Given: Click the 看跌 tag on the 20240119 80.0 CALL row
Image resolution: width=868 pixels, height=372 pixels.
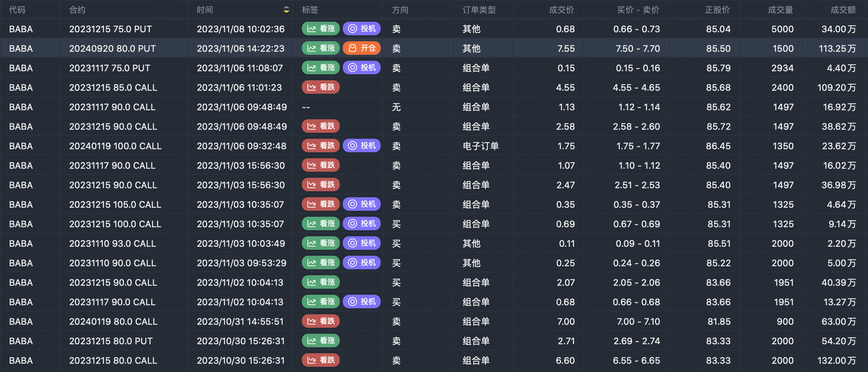Looking at the screenshot, I should 321,321.
